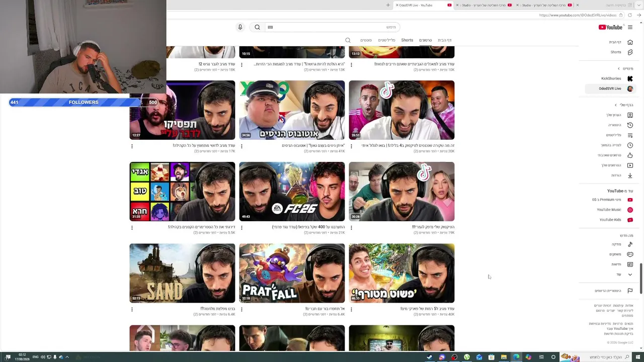
Task: Select the 'סרטונים' videos channel tab
Action: (x=426, y=40)
